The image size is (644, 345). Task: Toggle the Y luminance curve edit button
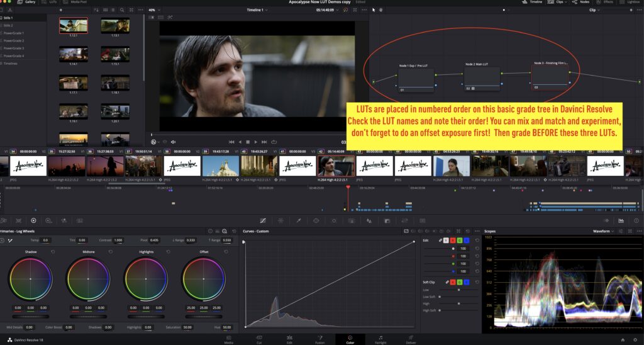446,240
